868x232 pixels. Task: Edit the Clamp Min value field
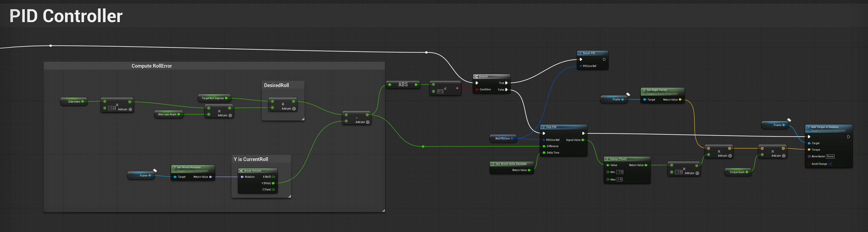point(620,172)
